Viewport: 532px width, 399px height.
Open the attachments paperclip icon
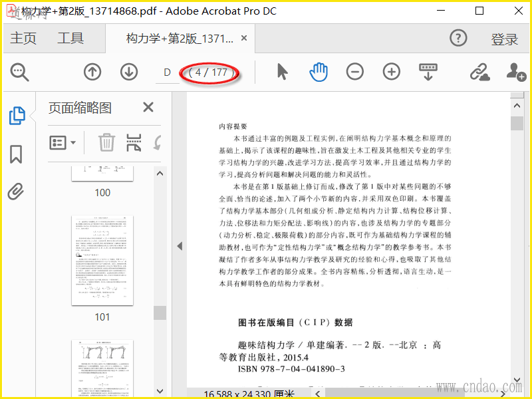16,192
